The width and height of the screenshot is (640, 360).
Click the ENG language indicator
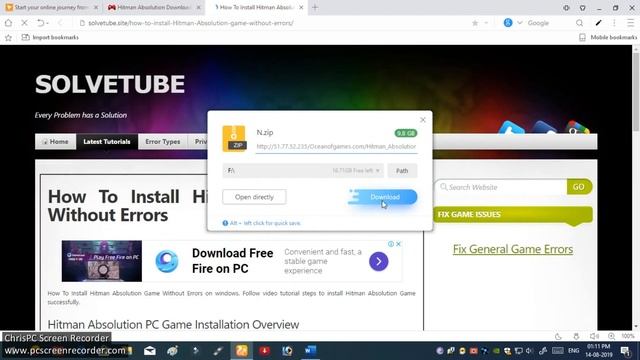573,351
